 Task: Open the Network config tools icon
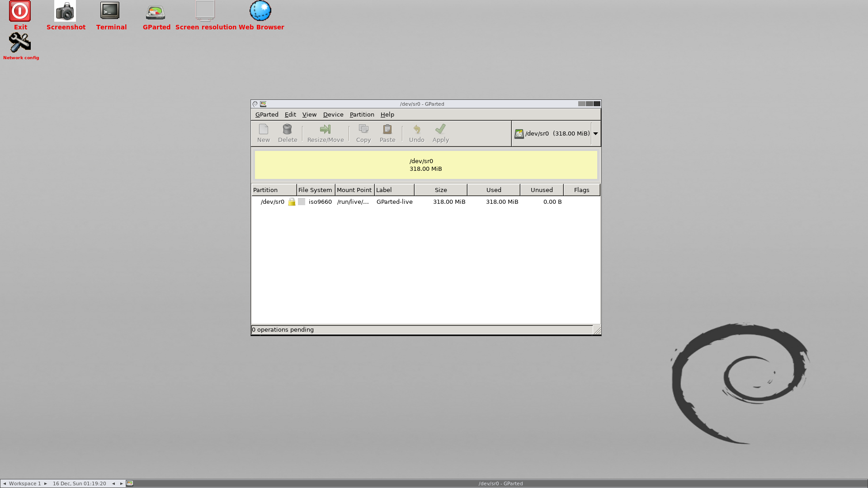(20, 42)
